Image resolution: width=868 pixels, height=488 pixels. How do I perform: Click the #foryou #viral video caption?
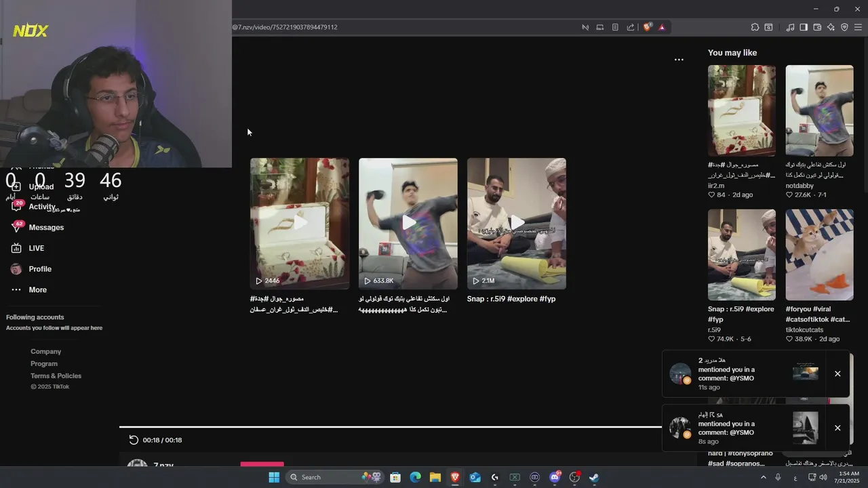click(818, 314)
